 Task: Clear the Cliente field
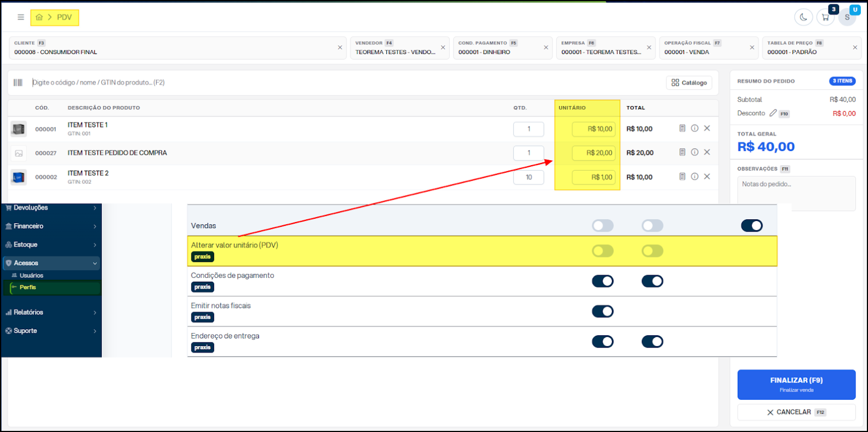pos(340,48)
